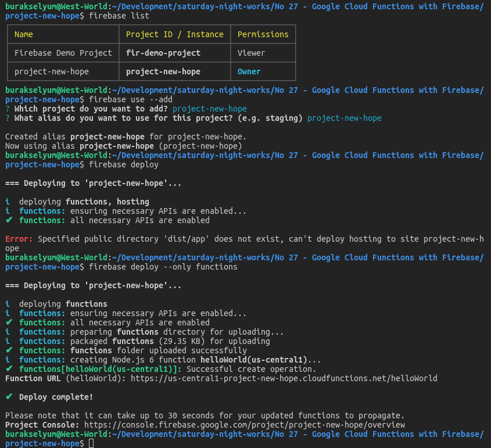
Task: Click the fir-demo-project ID cell
Action: (x=163, y=53)
